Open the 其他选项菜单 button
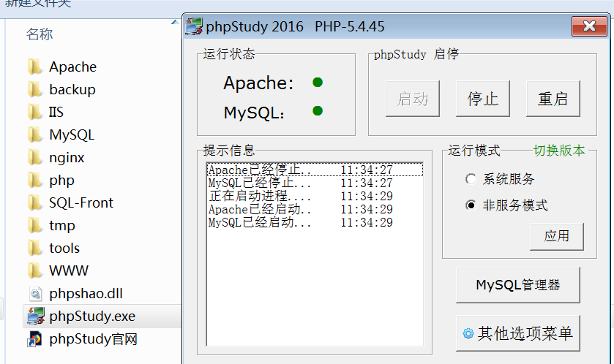614x364 pixels. click(517, 333)
